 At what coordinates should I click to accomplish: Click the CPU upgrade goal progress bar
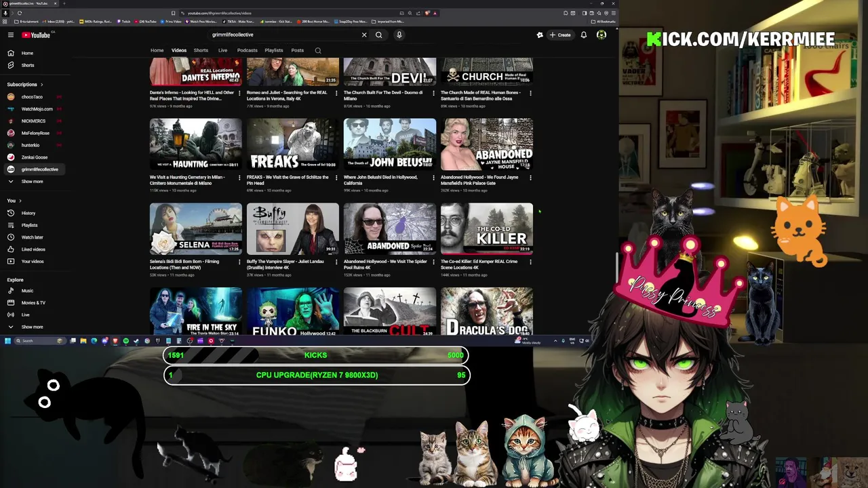317,375
